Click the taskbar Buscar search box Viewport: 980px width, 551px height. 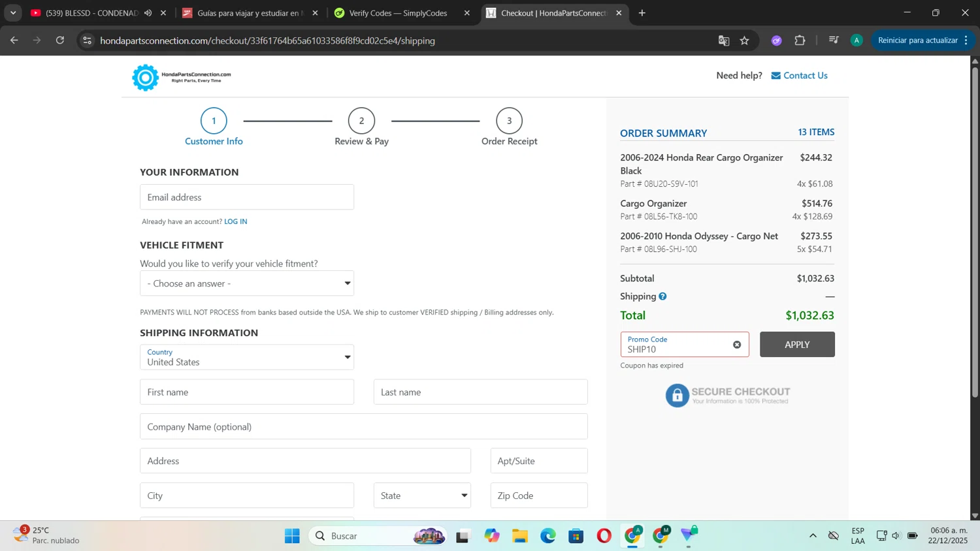pyautogui.click(x=379, y=536)
